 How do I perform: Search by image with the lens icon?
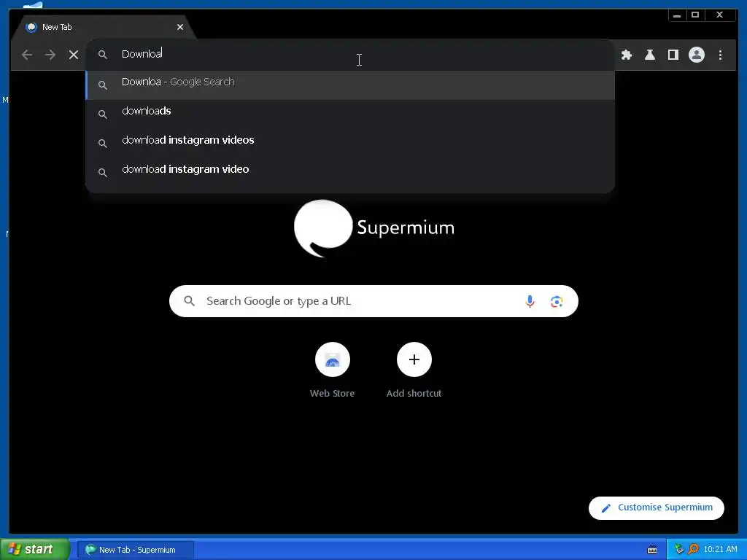click(557, 301)
